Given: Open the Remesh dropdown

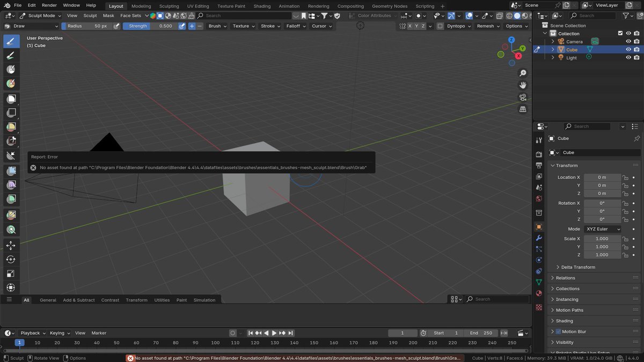Looking at the screenshot, I should pyautogui.click(x=488, y=26).
